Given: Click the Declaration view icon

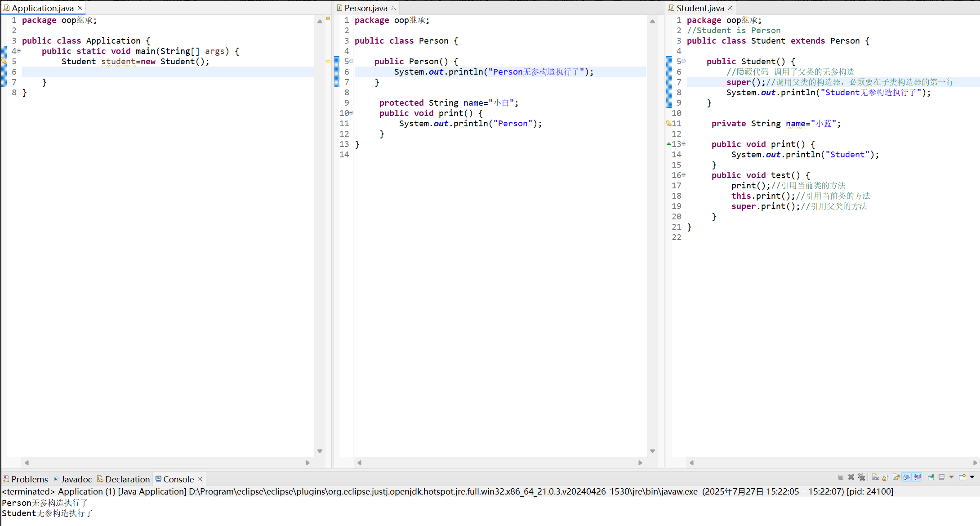Looking at the screenshot, I should click(100, 479).
